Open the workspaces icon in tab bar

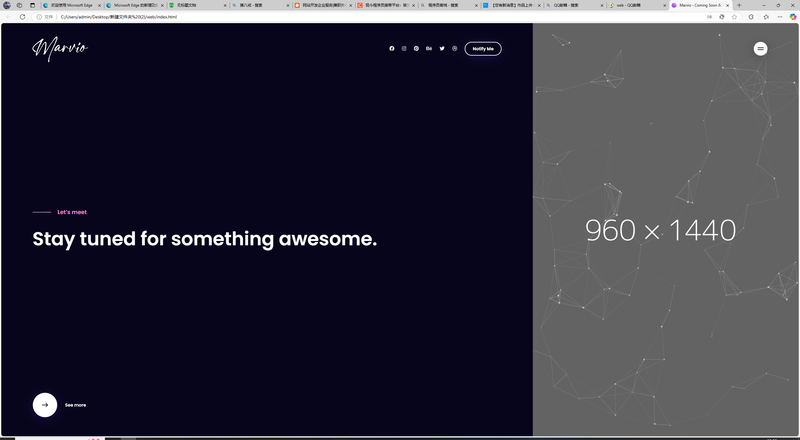tap(19, 5)
